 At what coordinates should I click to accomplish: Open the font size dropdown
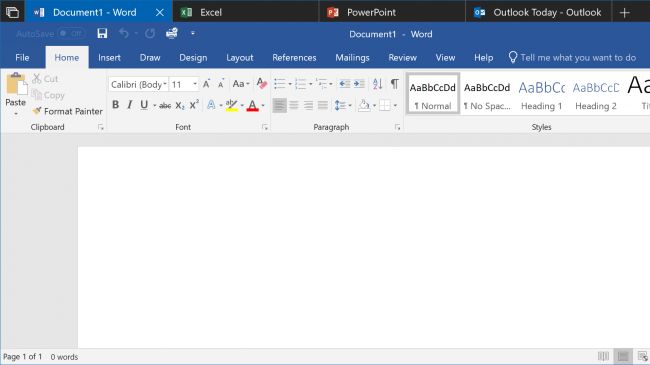click(x=195, y=84)
